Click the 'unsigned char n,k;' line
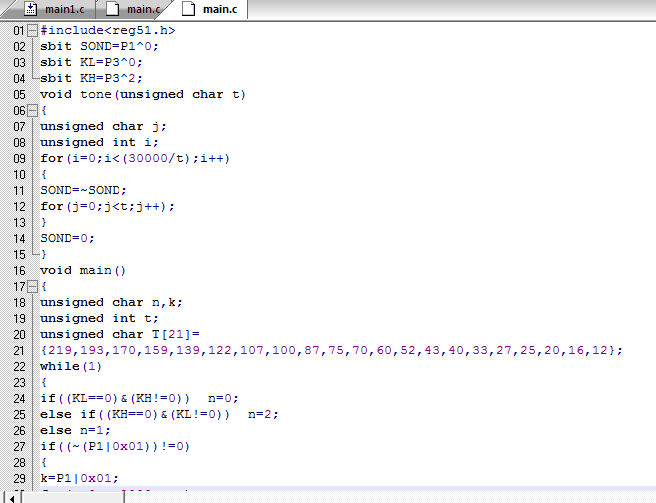 pos(111,303)
